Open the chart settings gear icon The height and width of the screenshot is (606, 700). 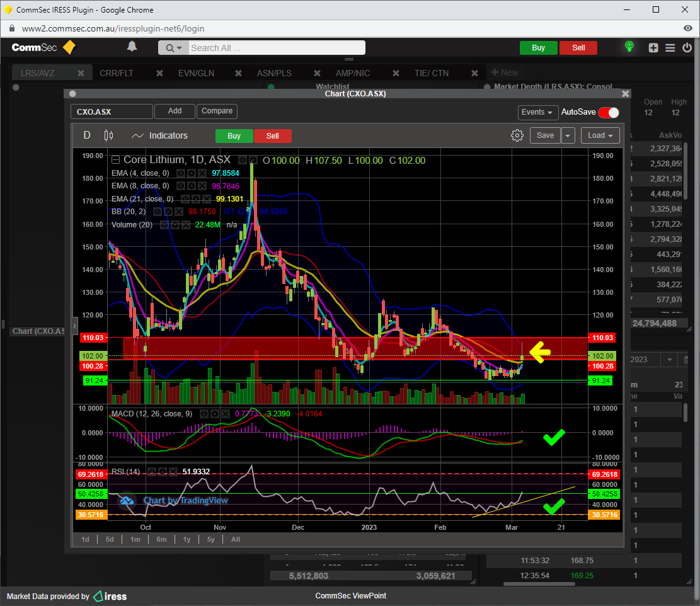pos(517,135)
